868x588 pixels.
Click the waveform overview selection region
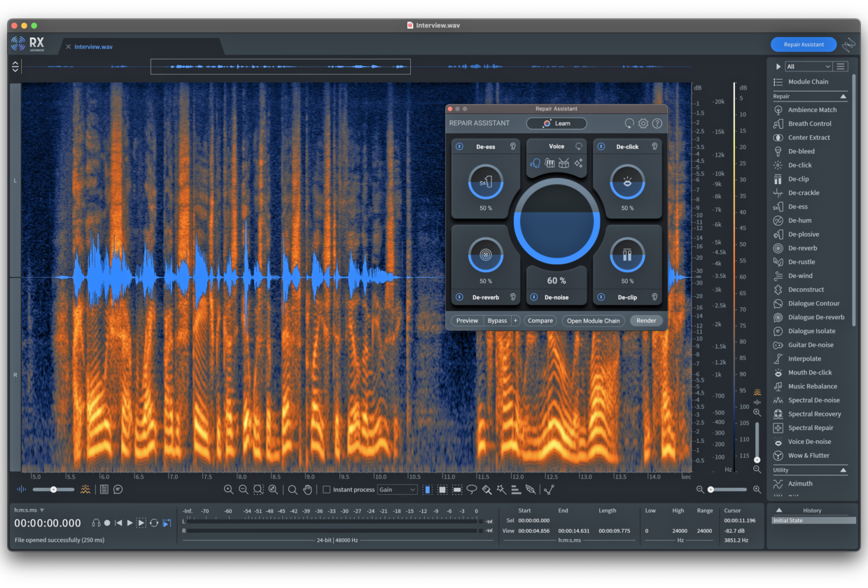click(x=281, y=66)
